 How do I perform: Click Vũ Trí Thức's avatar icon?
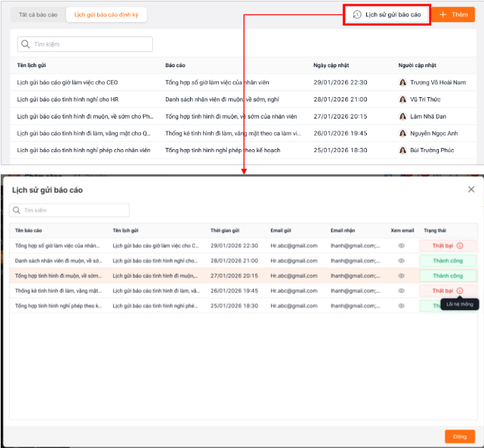(402, 99)
